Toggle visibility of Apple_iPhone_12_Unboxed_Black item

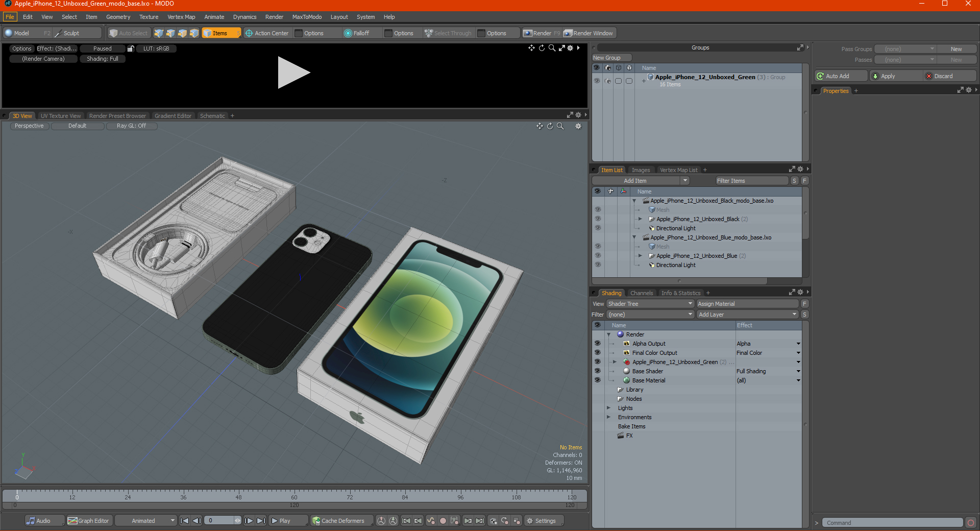click(598, 219)
